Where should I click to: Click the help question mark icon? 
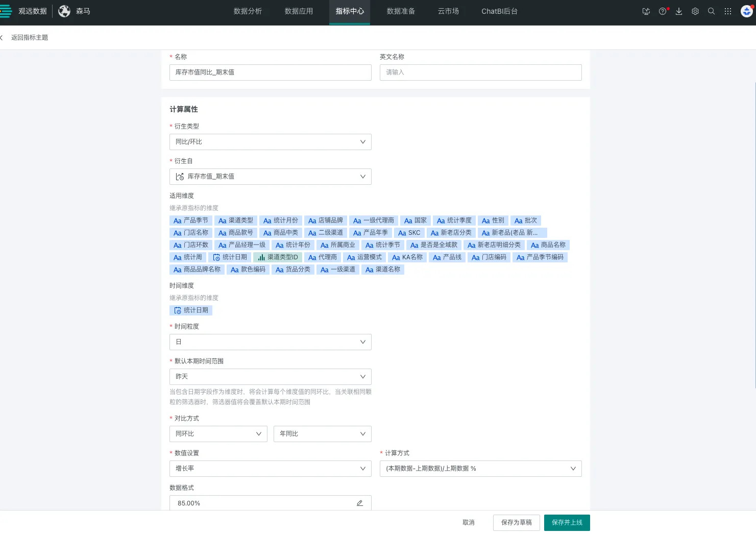tap(663, 11)
